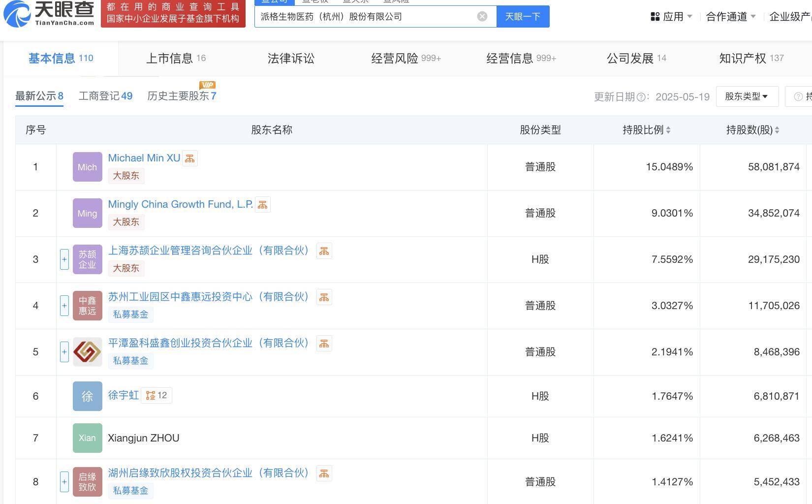The image size is (812, 504).
Task: Click the Xiangjun ZHOU name text
Action: [x=144, y=438]
